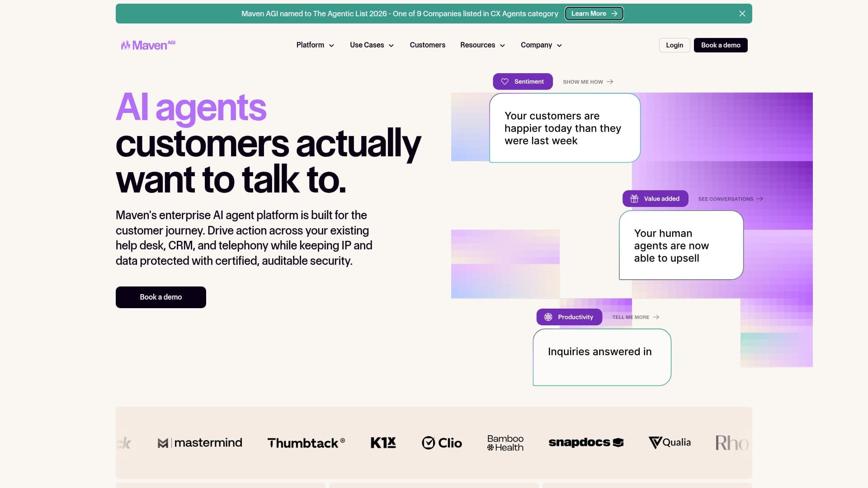Expand the Platform dropdown menu
Screen dimensions: 868x488
(x=315, y=45)
